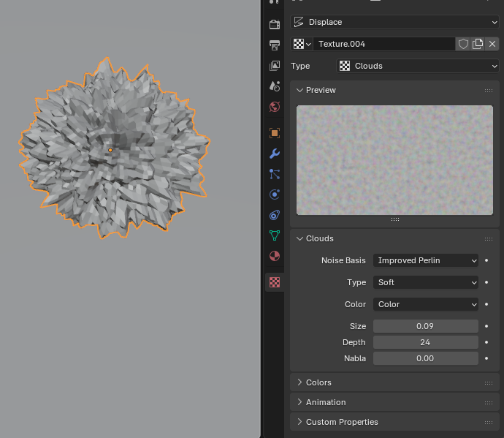Collapse the Preview panel

(321, 90)
